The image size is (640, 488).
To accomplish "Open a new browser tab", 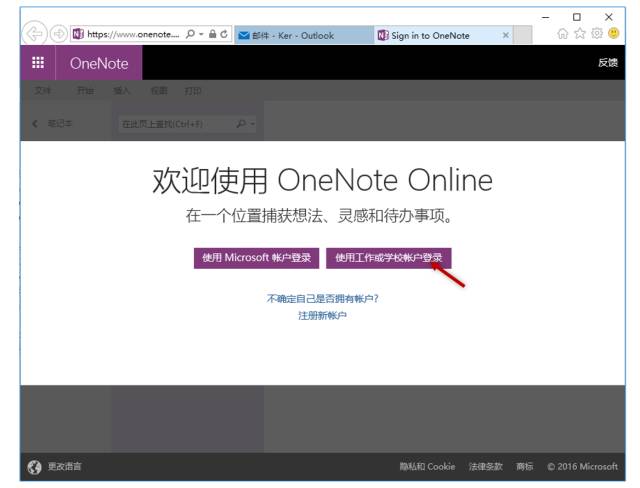I will [x=522, y=35].
